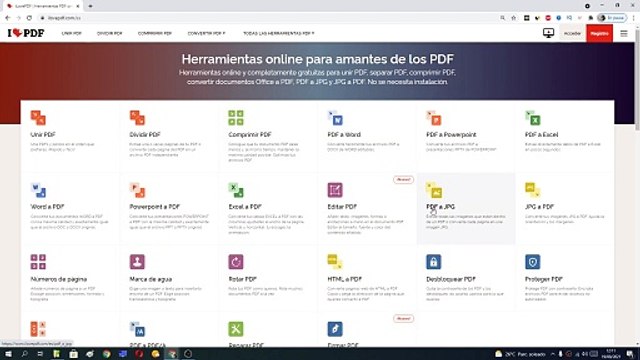
Task: Open UNIR PDF in the navigation bar
Action: click(x=71, y=33)
